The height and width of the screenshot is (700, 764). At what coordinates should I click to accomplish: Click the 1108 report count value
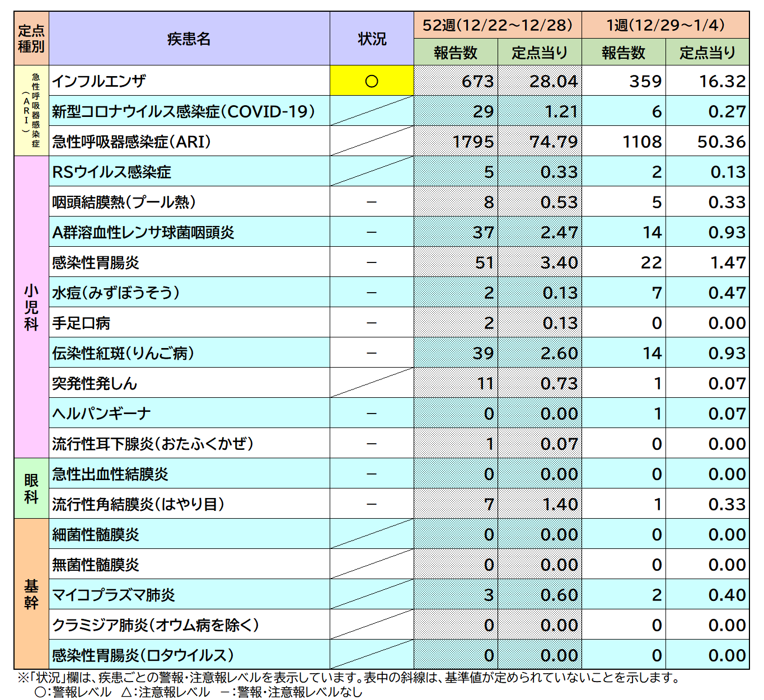pos(641,142)
